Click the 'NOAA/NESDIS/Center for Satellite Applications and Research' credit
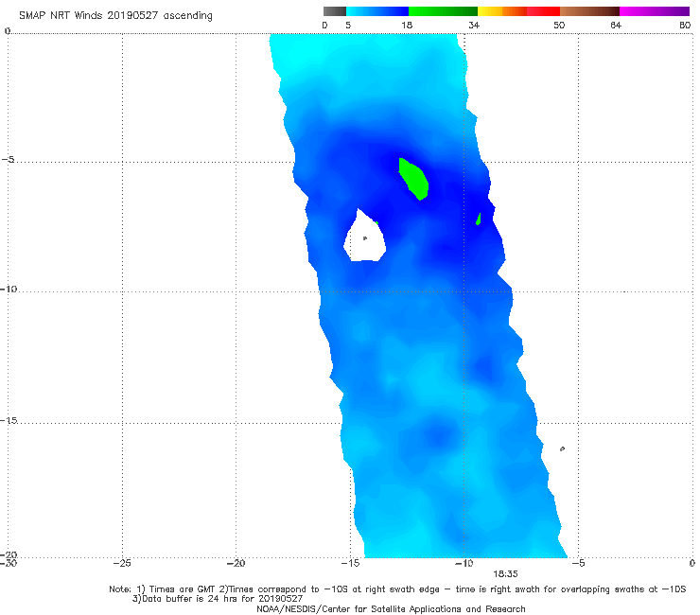This screenshot has width=700, height=615. pos(391,609)
